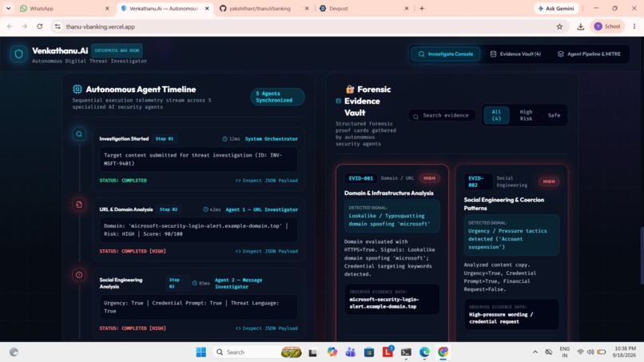Click HIGH risk badge on Social Engineering card
The width and height of the screenshot is (644, 362).
pyautogui.click(x=549, y=181)
